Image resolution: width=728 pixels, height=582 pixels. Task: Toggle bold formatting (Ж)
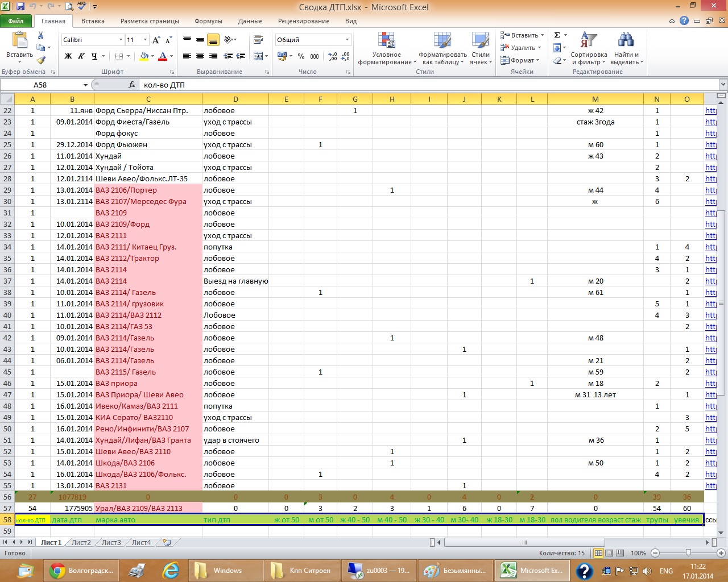pos(68,56)
